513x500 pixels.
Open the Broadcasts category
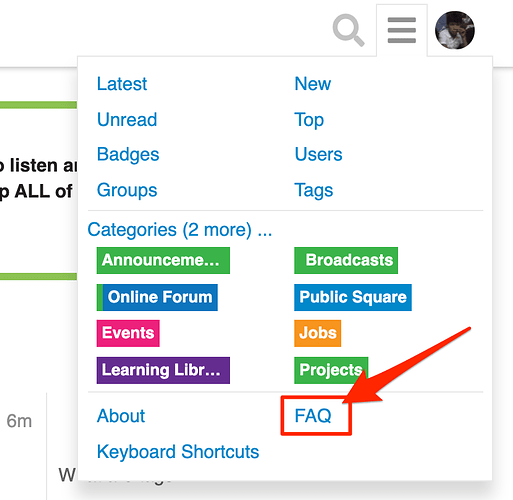tap(346, 260)
